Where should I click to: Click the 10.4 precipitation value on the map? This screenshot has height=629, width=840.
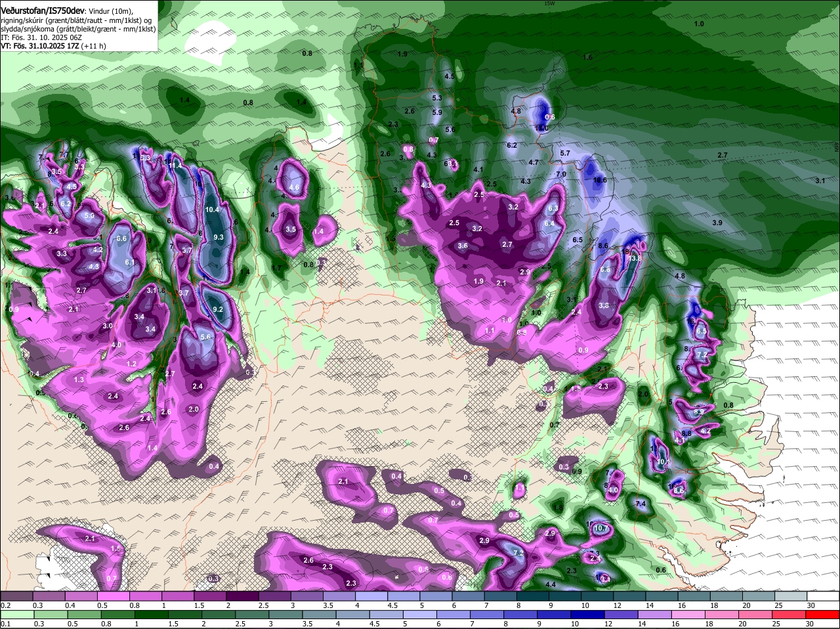(x=212, y=210)
